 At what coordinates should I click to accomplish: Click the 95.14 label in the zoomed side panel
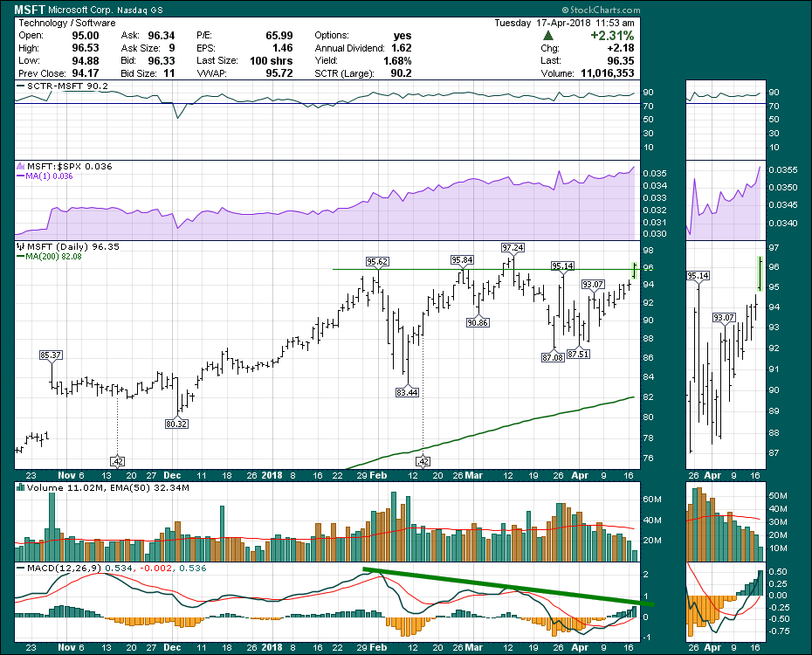(x=698, y=275)
